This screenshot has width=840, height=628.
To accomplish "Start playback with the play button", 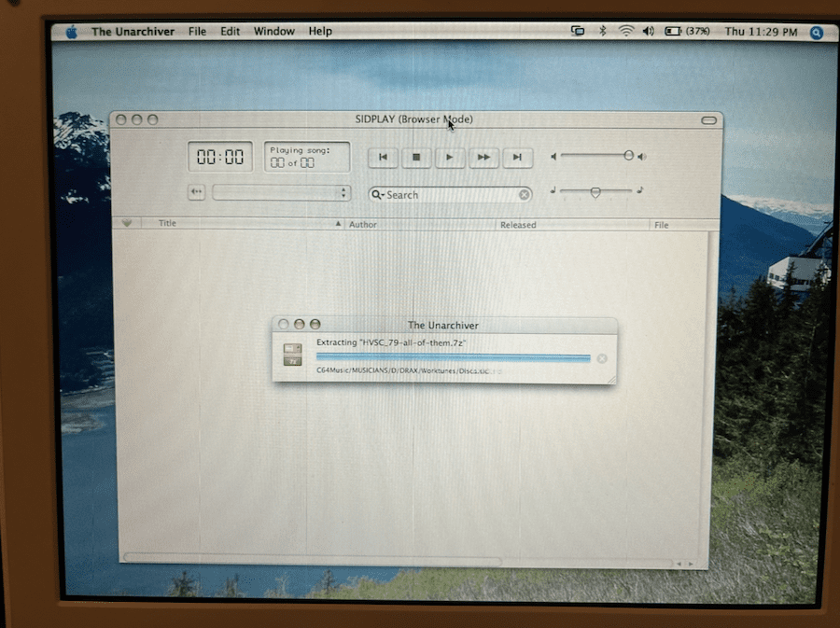I will [450, 158].
